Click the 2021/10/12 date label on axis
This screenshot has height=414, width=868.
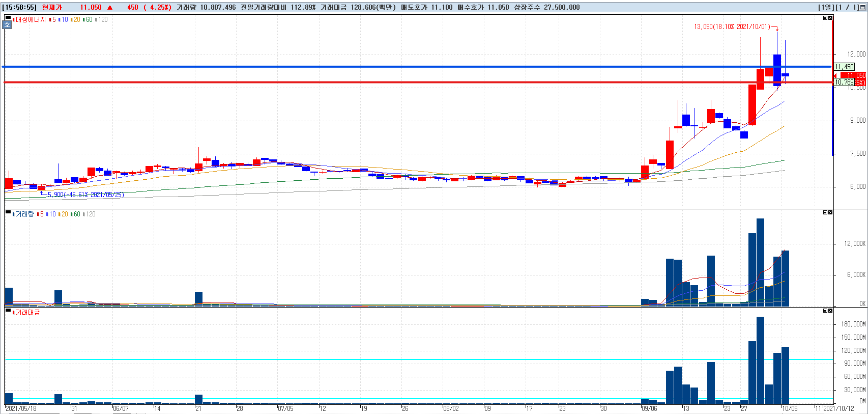click(x=838, y=409)
